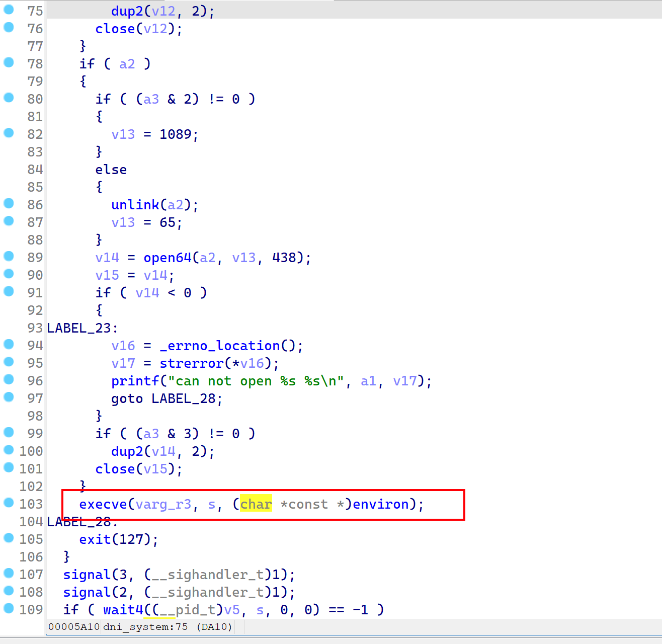Toggle breakpoint dot on line 75
Image resolution: width=662 pixels, height=644 pixels.
(x=9, y=10)
